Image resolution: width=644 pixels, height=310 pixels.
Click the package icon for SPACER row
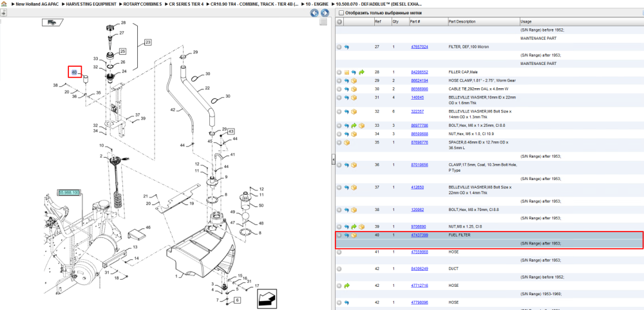tap(346, 143)
